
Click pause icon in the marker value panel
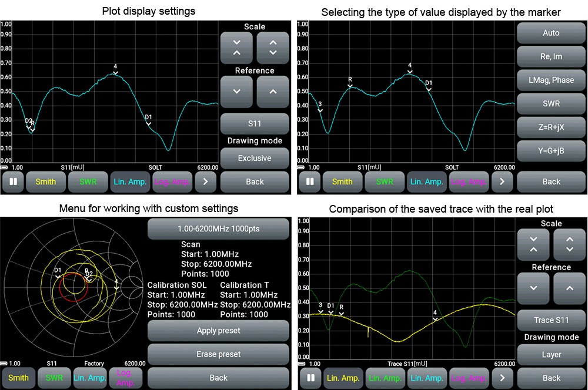[310, 182]
